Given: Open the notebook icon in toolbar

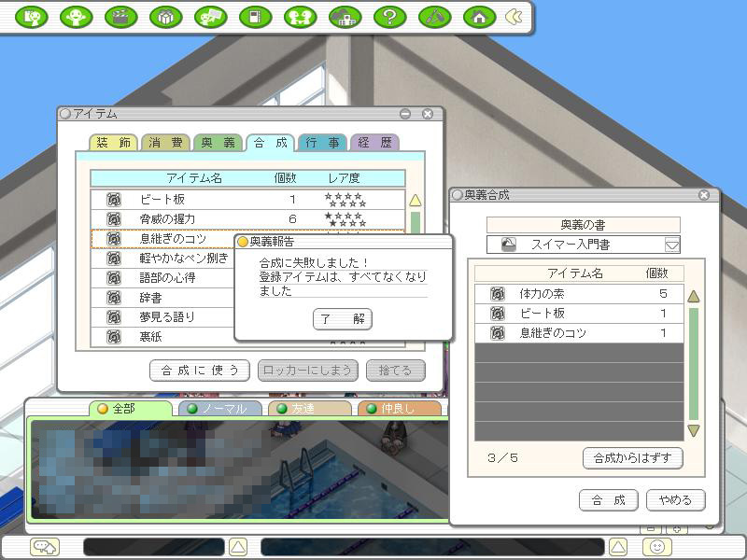Looking at the screenshot, I should coord(255,18).
